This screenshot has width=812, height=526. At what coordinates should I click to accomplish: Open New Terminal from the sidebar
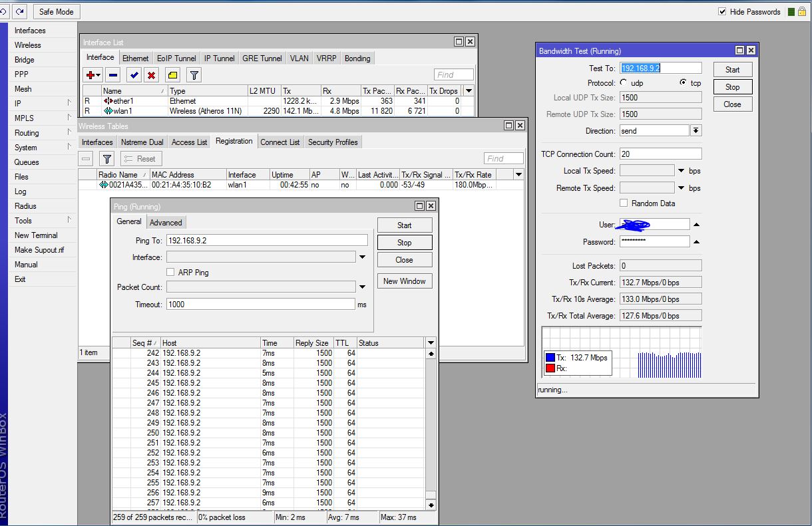pos(36,235)
